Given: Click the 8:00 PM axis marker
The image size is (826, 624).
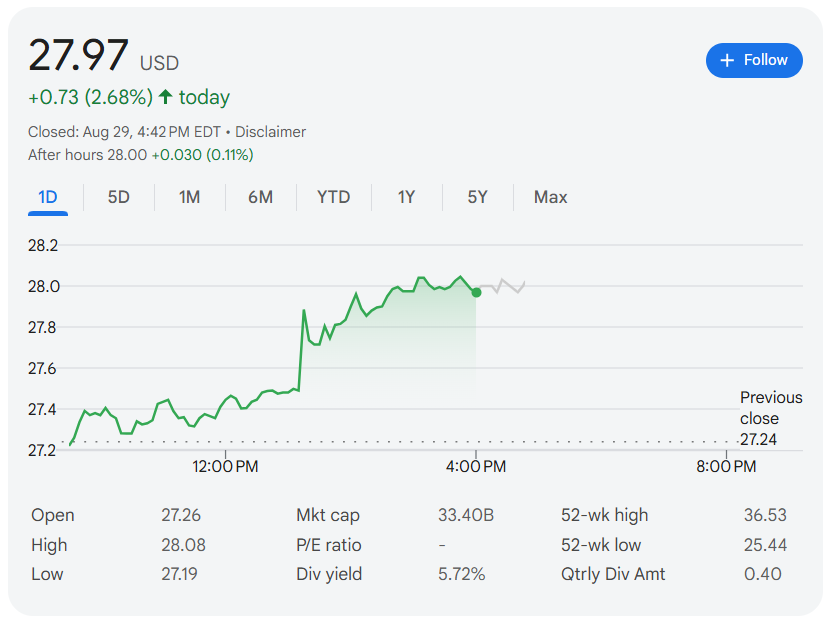Looking at the screenshot, I should (x=726, y=466).
